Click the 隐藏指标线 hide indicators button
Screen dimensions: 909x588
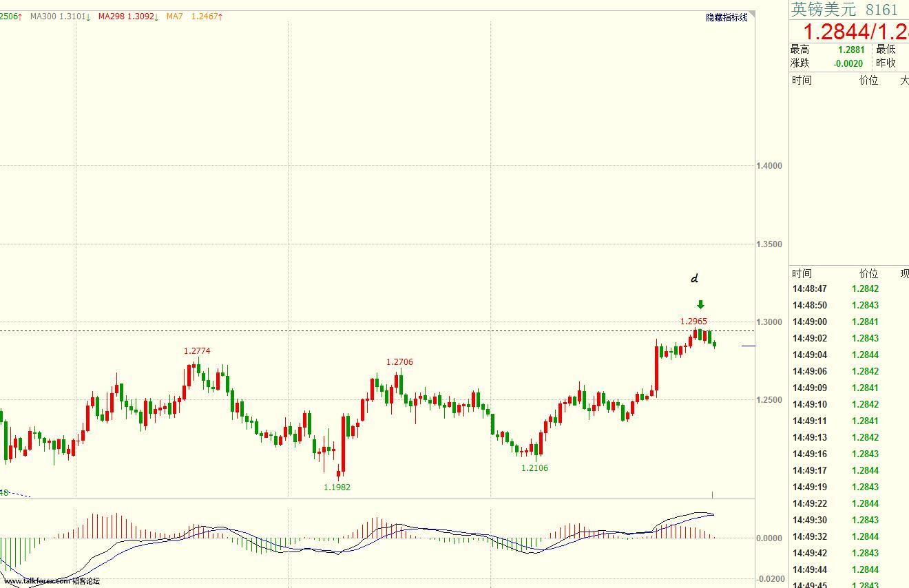coord(727,17)
